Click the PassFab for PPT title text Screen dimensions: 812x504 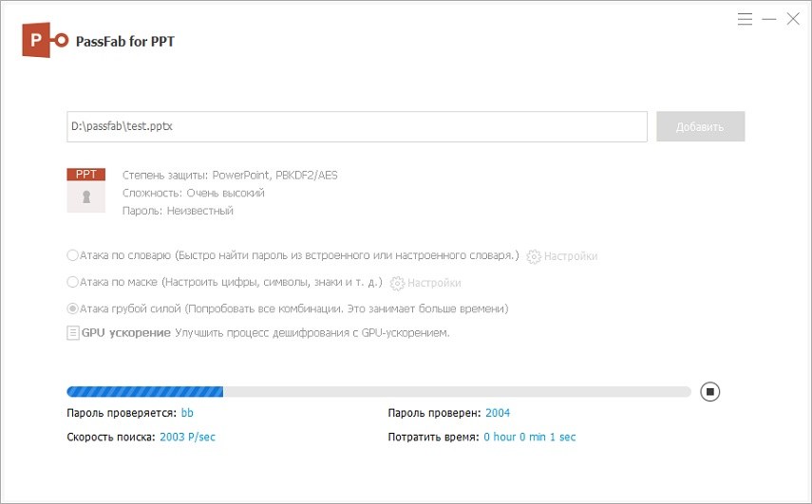tap(128, 41)
